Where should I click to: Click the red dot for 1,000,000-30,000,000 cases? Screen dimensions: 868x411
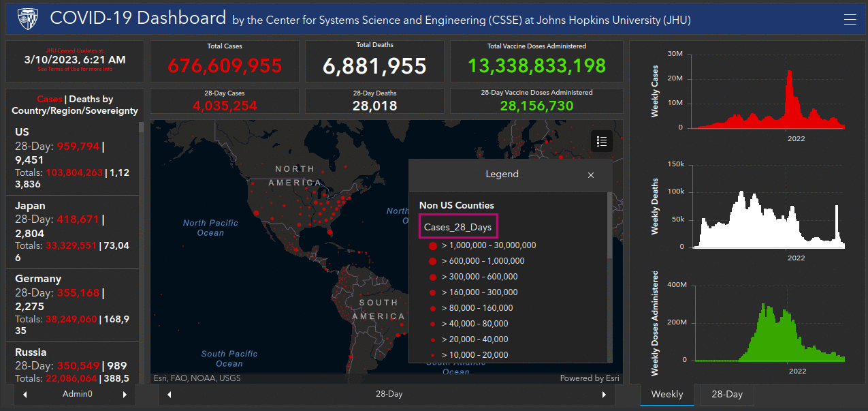432,245
